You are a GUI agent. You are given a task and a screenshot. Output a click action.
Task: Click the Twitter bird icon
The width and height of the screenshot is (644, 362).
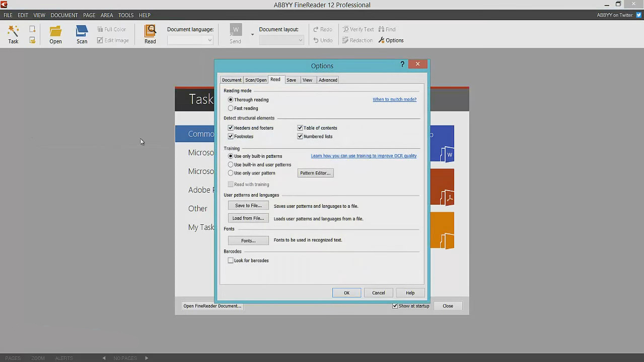pyautogui.click(x=638, y=15)
